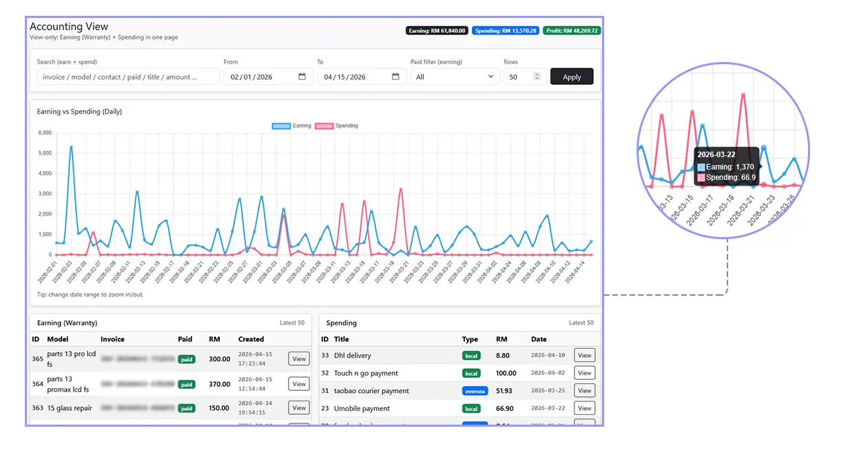The height and width of the screenshot is (455, 868).
Task: Click the green paid badge on row 365
Action: pyautogui.click(x=186, y=359)
